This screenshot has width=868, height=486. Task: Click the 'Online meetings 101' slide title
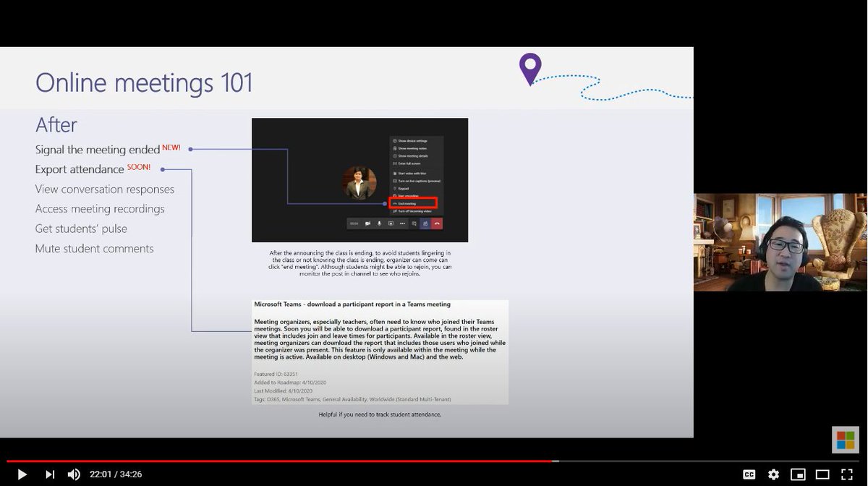pyautogui.click(x=144, y=82)
